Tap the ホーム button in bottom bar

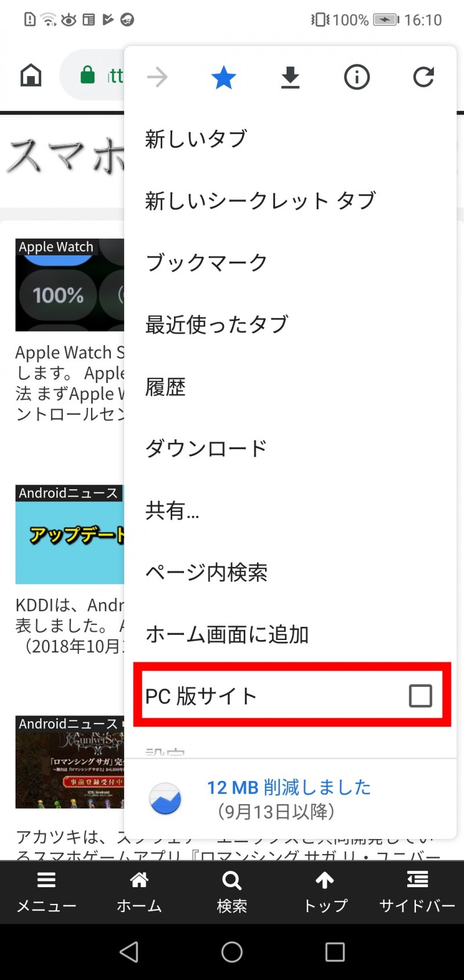coord(139,892)
